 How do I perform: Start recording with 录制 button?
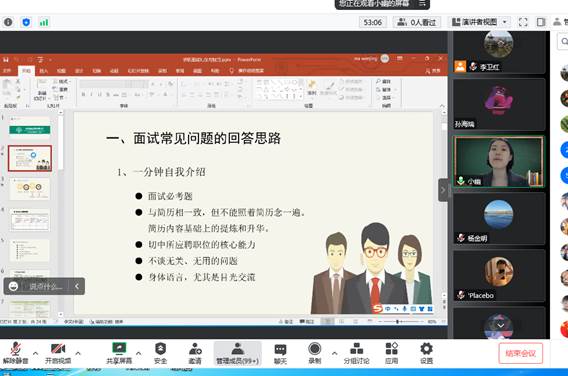tap(314, 352)
